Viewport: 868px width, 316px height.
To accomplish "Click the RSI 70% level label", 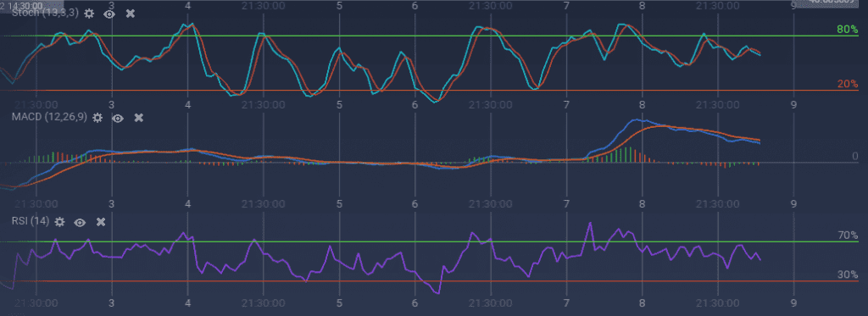I will tap(848, 236).
